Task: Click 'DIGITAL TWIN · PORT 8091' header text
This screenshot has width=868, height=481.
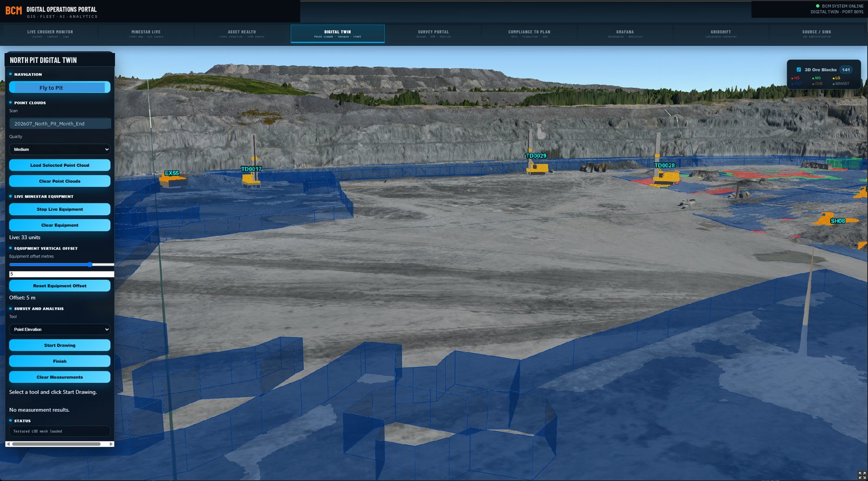Action: [837, 12]
